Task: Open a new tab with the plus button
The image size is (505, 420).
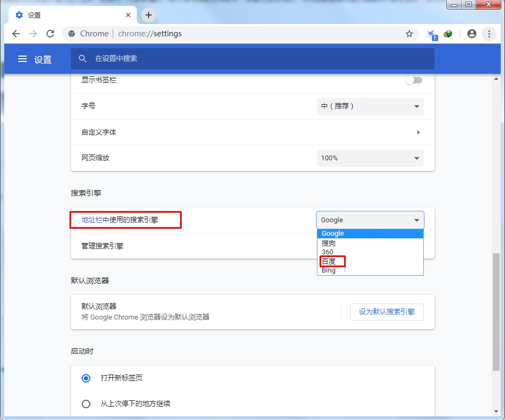Action: pos(148,15)
